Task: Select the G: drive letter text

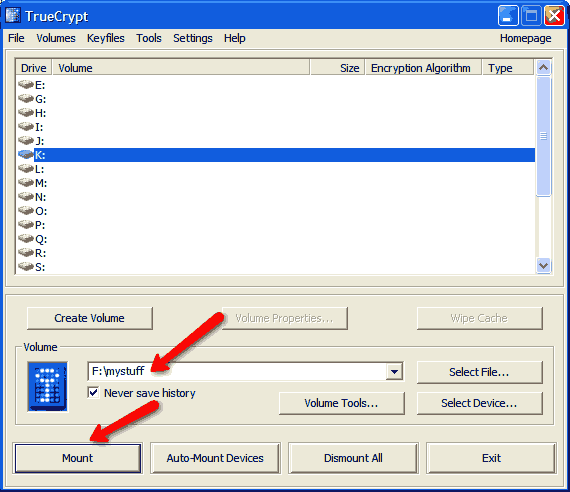Action: coord(40,99)
